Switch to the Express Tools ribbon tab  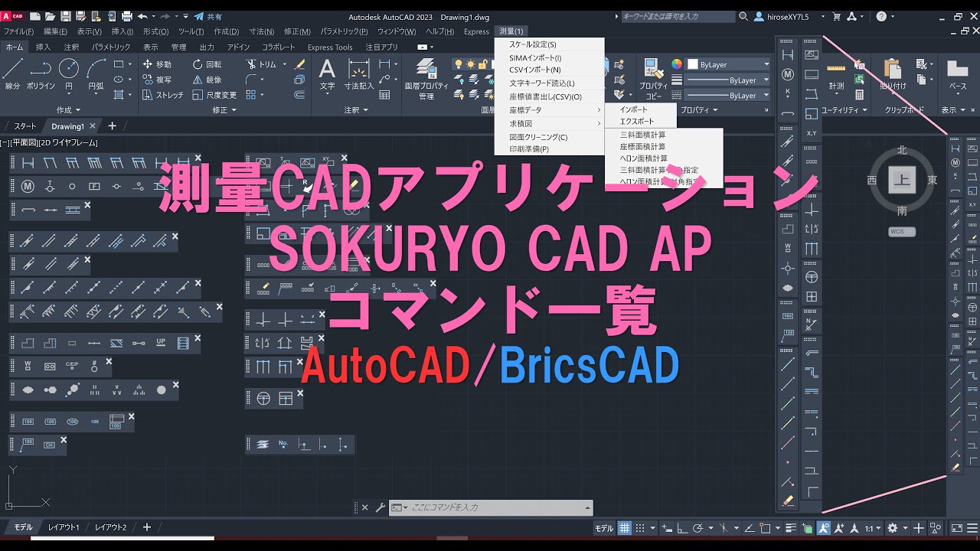[330, 47]
